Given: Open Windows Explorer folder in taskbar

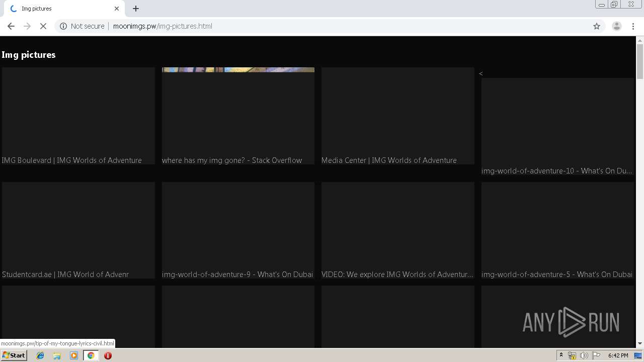Looking at the screenshot, I should tap(57, 355).
